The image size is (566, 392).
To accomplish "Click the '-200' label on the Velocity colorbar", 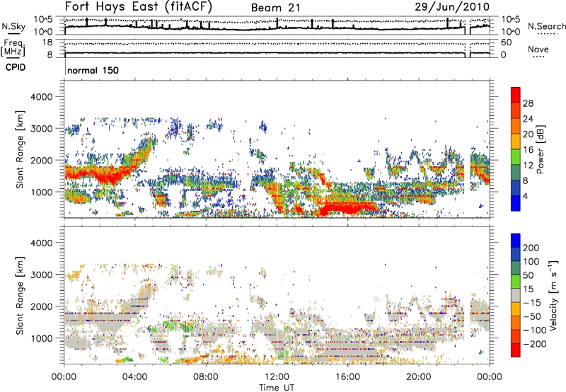I will tap(535, 345).
